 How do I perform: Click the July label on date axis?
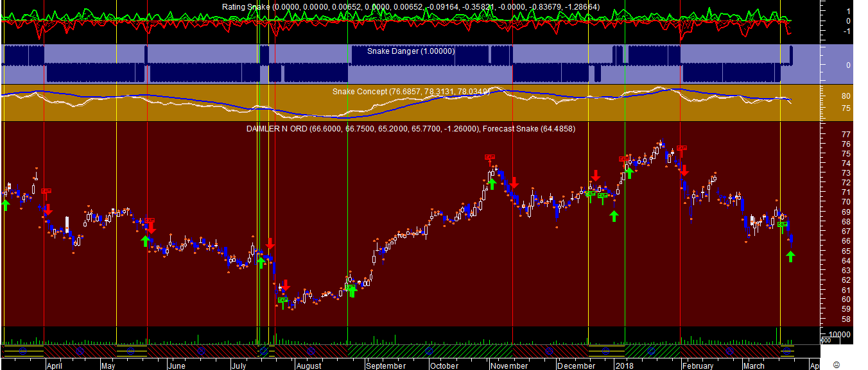click(239, 366)
